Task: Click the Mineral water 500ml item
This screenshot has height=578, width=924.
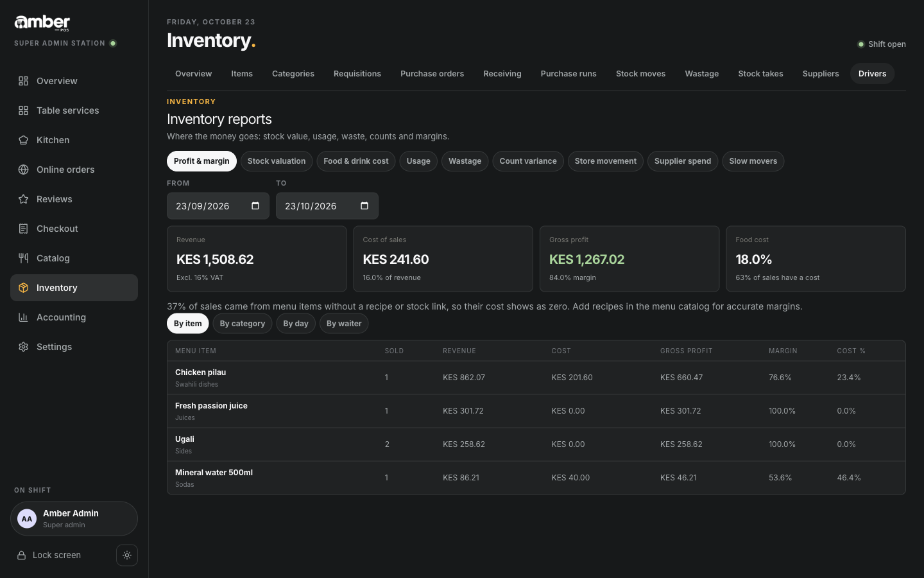Action: [x=214, y=473]
